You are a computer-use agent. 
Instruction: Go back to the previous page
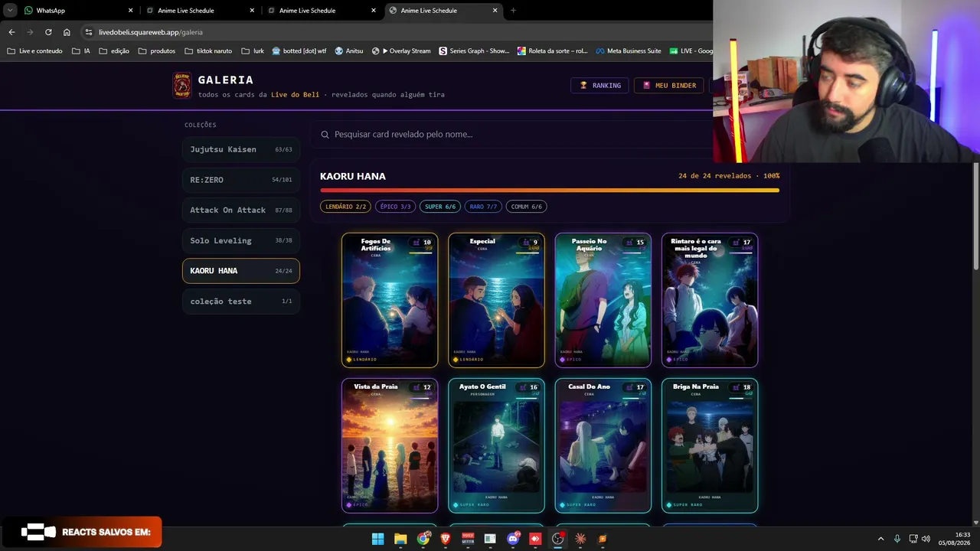coord(11,32)
